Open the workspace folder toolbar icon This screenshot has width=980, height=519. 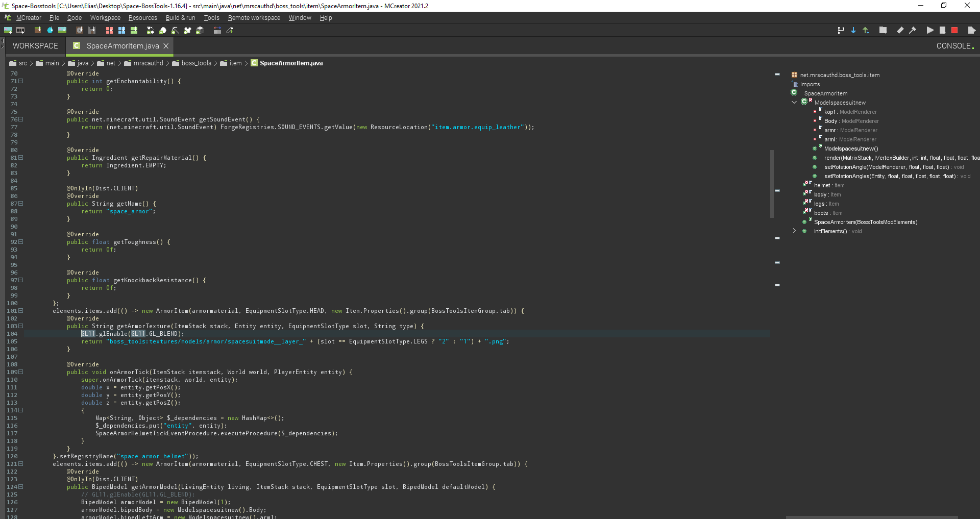click(884, 30)
